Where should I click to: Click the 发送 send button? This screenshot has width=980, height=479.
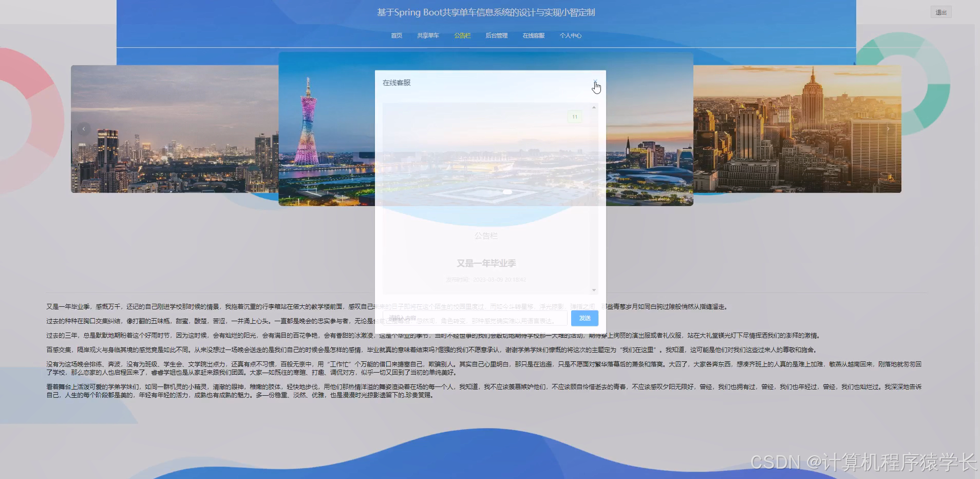pyautogui.click(x=585, y=318)
